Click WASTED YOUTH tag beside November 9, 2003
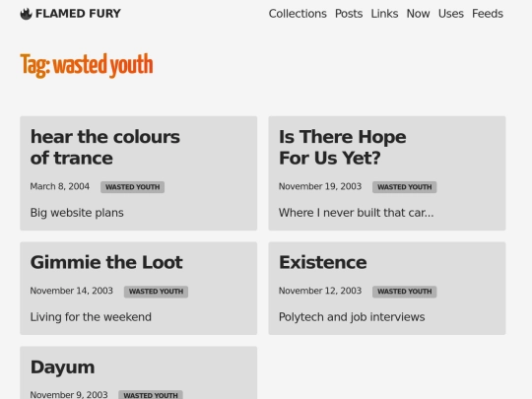The height and width of the screenshot is (399, 532). [x=151, y=395]
